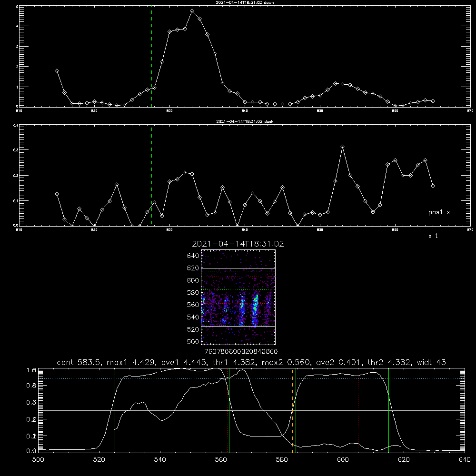Screen dimensions: 476x476
Task: Click the "pos1 x" label
Action: [439, 212]
